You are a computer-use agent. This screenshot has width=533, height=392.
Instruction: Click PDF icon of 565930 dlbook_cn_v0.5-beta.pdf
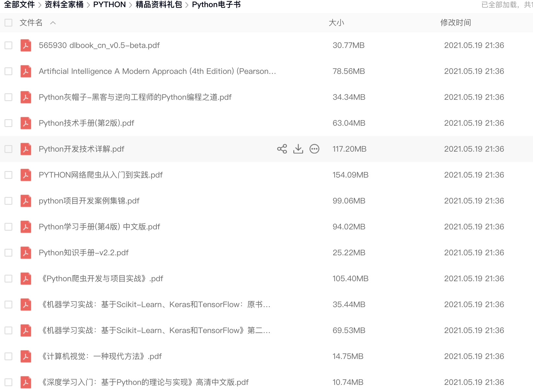point(26,45)
